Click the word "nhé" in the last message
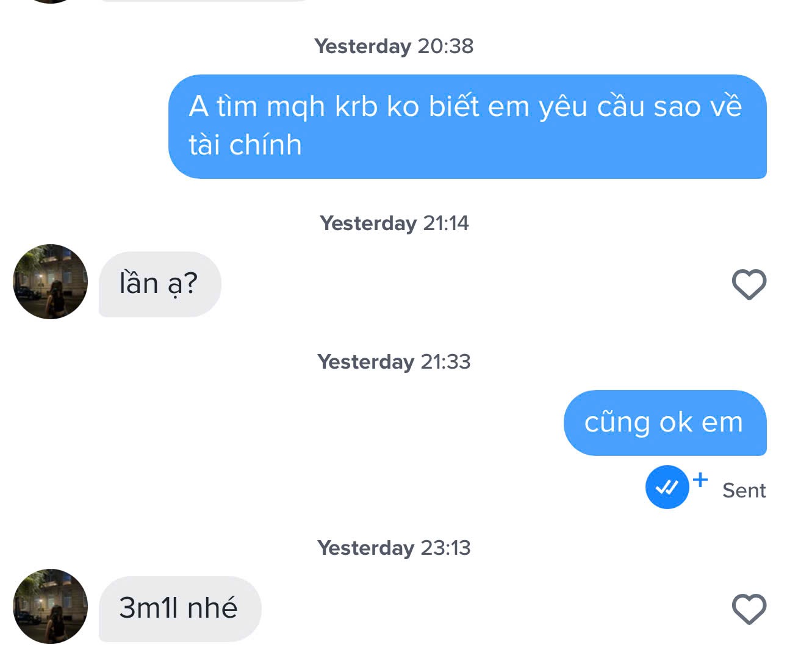787x672 pixels. 212,608
